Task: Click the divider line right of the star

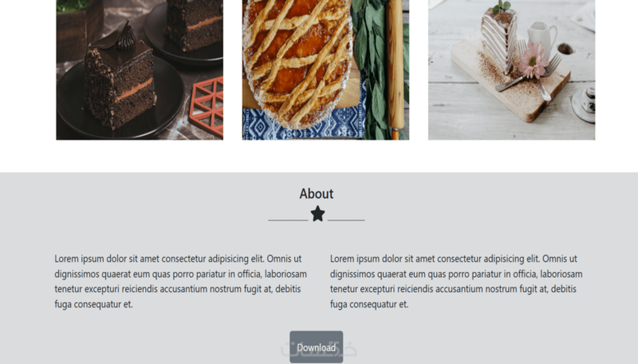Action: coord(346,220)
